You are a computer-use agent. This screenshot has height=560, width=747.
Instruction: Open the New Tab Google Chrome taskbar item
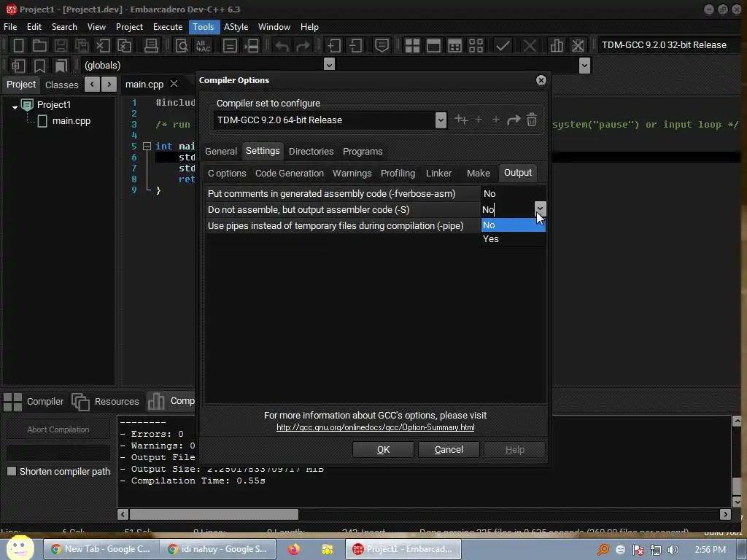[101, 549]
